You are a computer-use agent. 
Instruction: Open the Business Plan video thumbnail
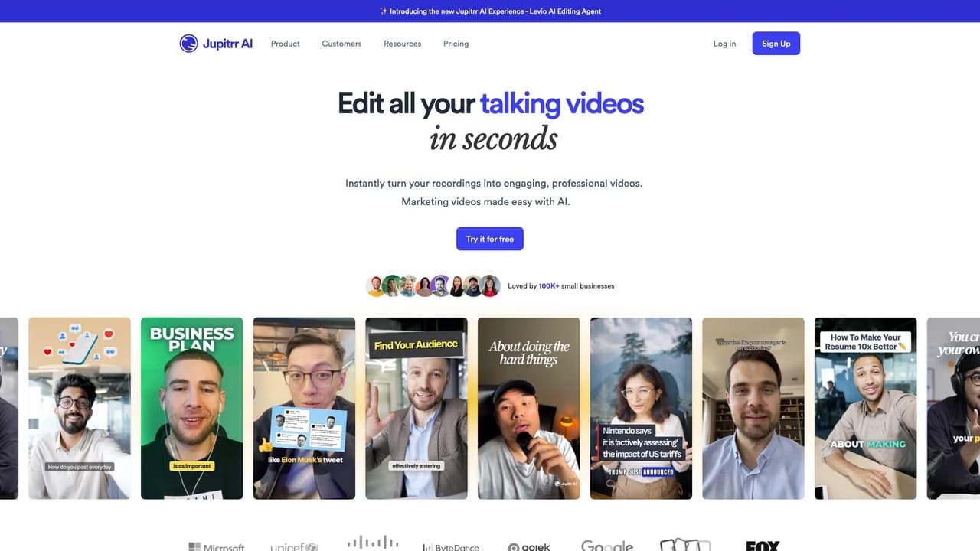192,409
